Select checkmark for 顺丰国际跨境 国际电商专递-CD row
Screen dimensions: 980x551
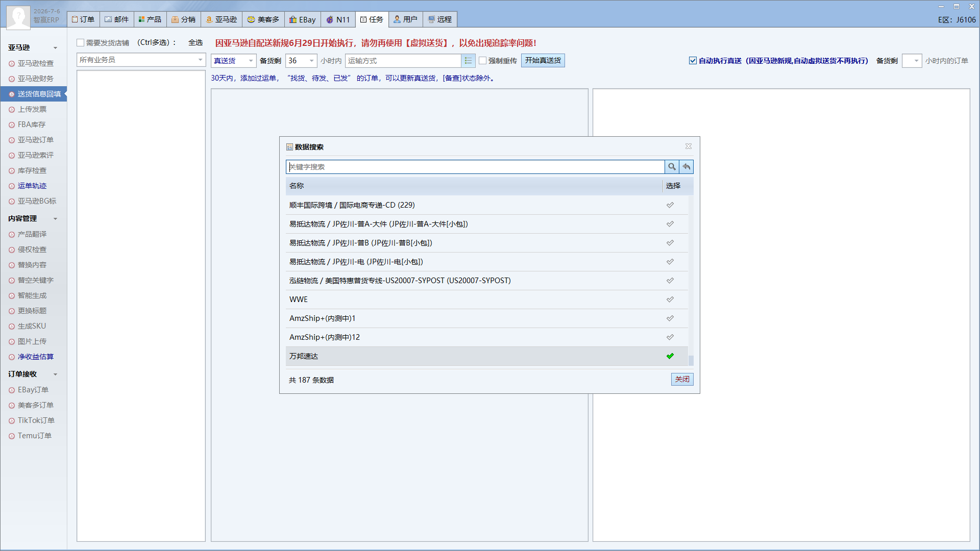click(670, 205)
